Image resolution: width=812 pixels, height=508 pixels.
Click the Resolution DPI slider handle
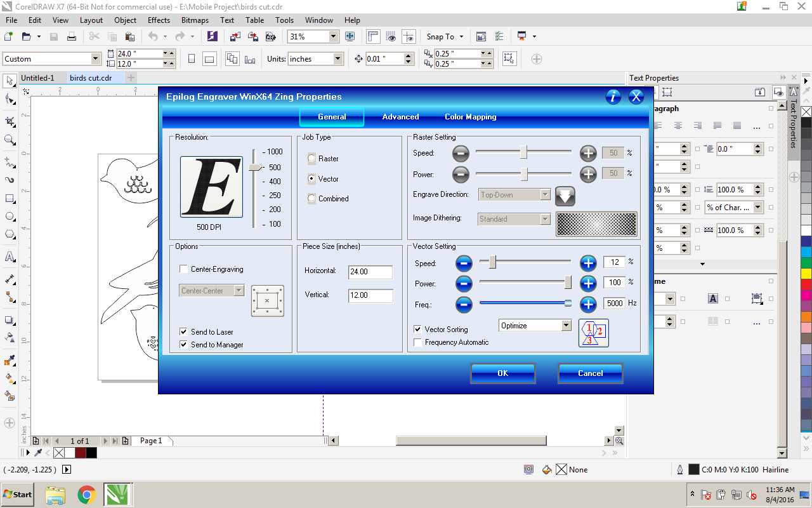pyautogui.click(x=255, y=167)
